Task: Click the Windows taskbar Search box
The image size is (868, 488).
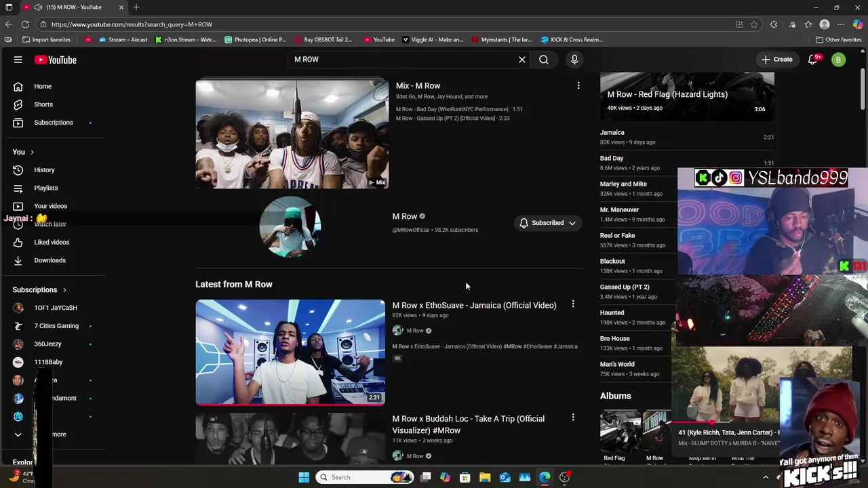Action: 365,477
